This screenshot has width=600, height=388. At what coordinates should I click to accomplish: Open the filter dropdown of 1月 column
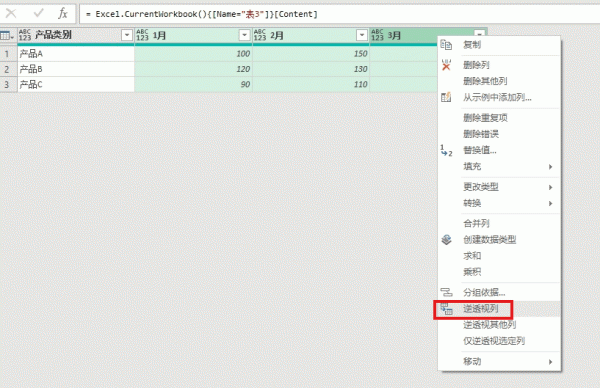pyautogui.click(x=244, y=35)
